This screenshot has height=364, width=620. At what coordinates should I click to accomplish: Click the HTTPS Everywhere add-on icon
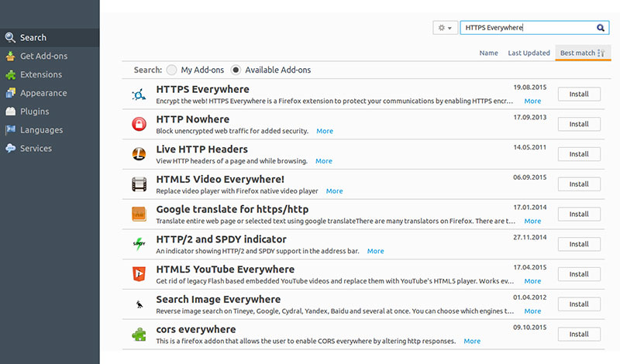tap(139, 94)
